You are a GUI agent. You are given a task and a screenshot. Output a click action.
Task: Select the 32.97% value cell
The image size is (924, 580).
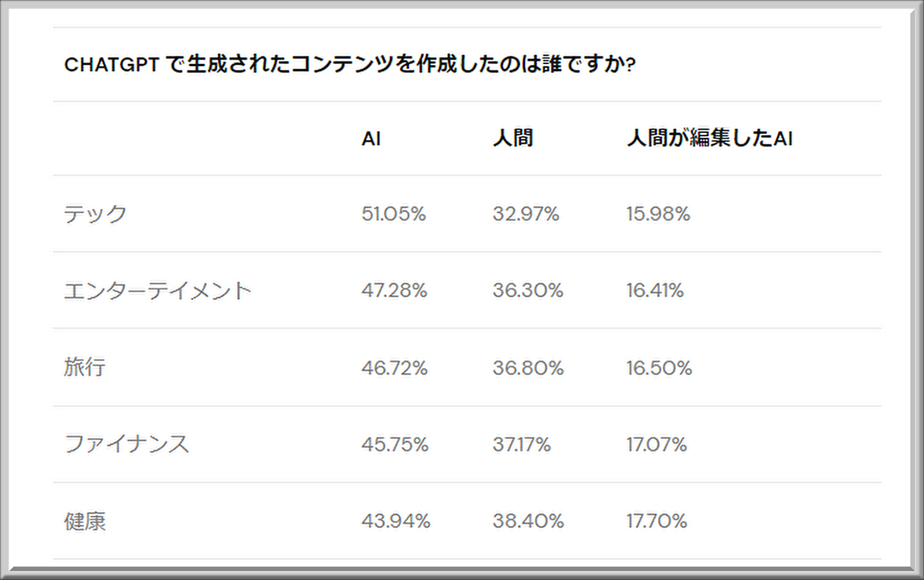[526, 214]
